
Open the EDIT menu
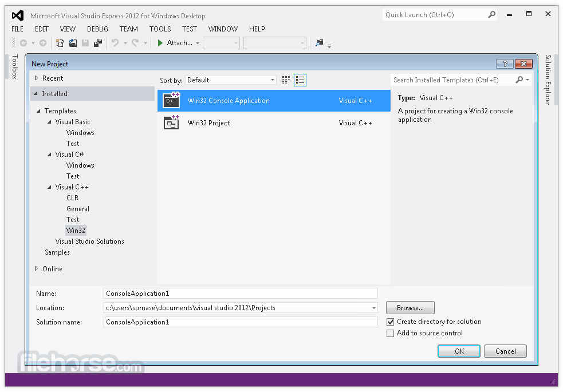click(42, 29)
